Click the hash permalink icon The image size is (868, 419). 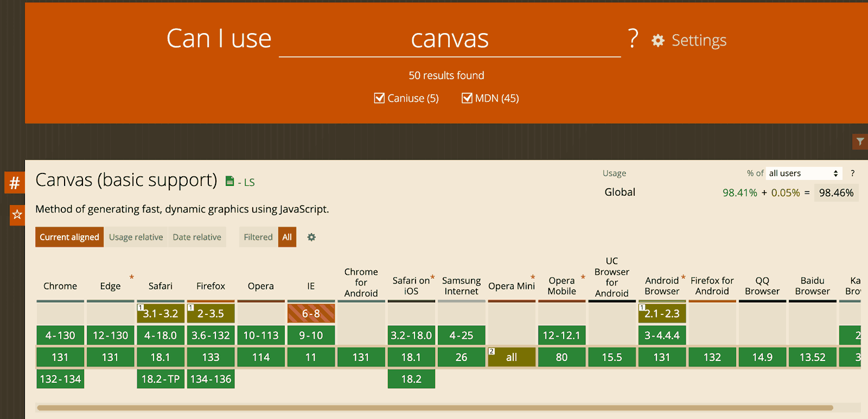click(15, 183)
